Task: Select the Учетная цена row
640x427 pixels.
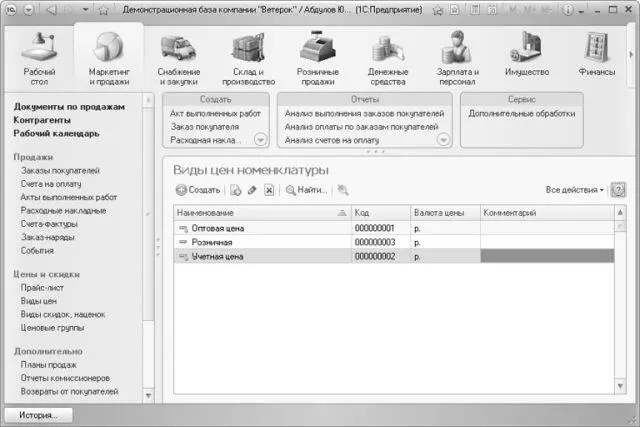Action: (394, 256)
